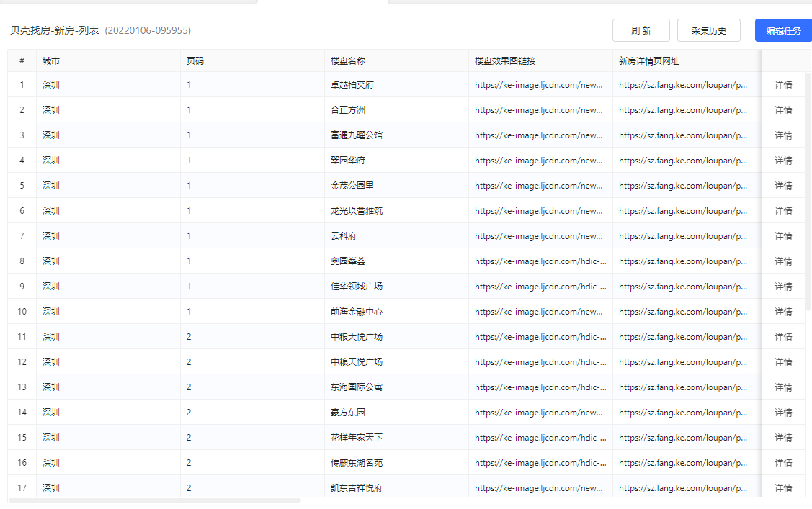Image resolution: width=812 pixels, height=509 pixels.
Task: Open 详情 for row 5 金茂公园里
Action: [x=783, y=186]
